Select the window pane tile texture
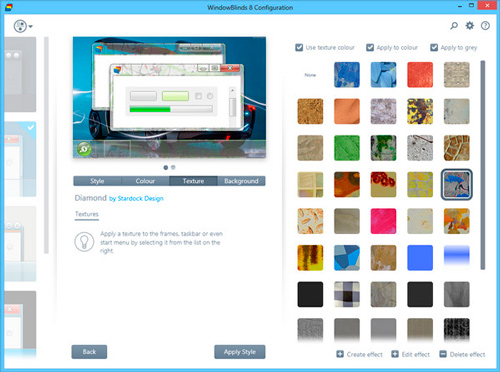 click(x=310, y=185)
